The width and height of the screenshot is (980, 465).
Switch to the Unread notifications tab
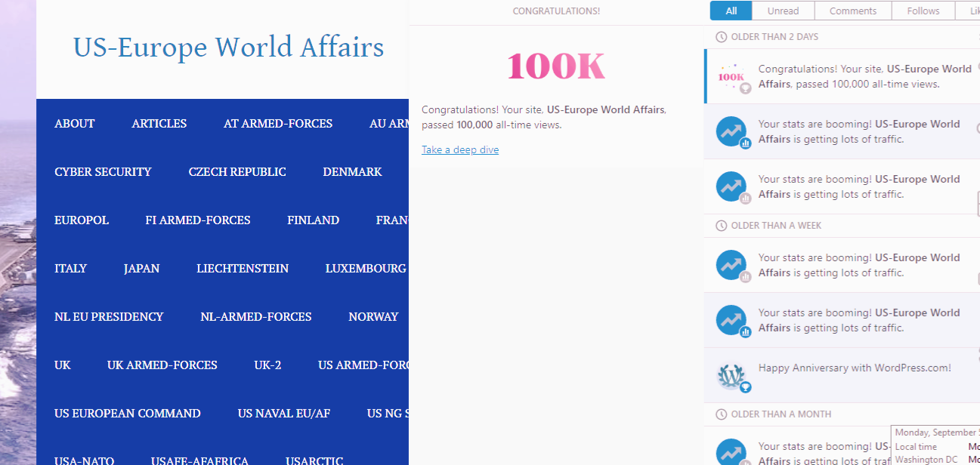[783, 11]
